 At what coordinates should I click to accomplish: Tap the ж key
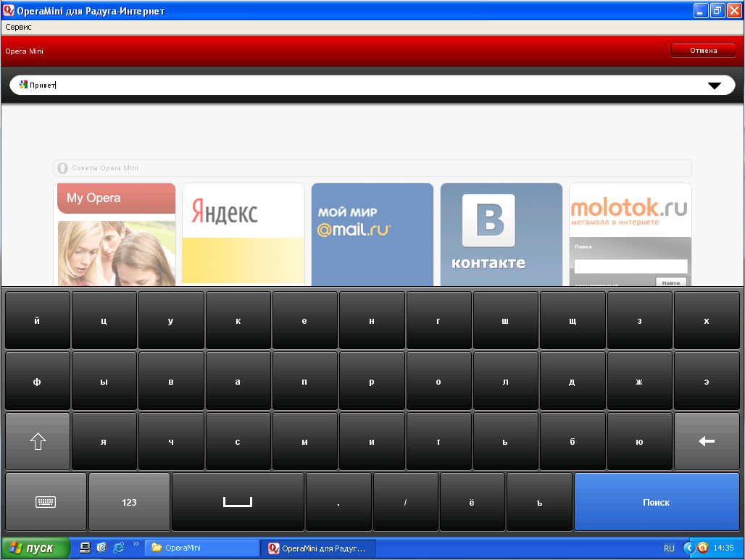click(x=639, y=381)
